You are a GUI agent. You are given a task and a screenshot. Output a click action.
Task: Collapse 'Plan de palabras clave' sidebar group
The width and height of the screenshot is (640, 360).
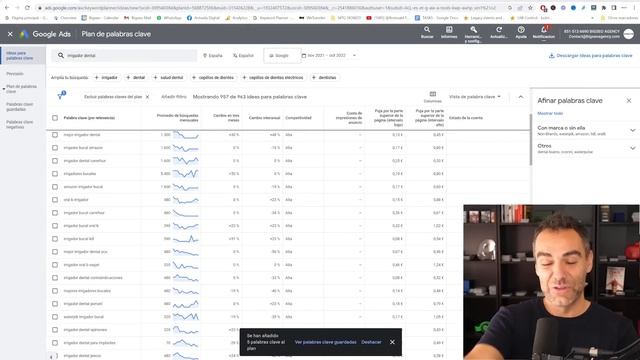point(4,89)
